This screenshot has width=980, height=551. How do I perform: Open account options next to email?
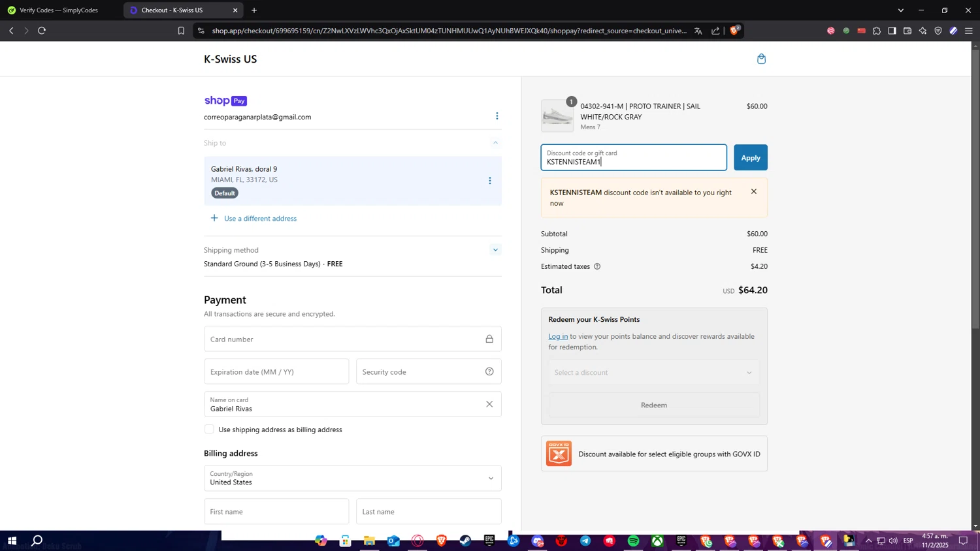click(x=497, y=116)
